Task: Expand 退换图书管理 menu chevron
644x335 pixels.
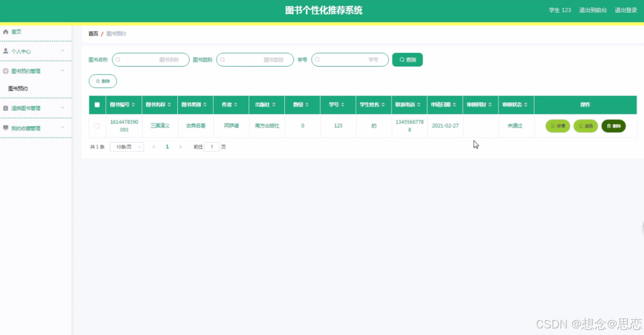Action: tap(62, 107)
